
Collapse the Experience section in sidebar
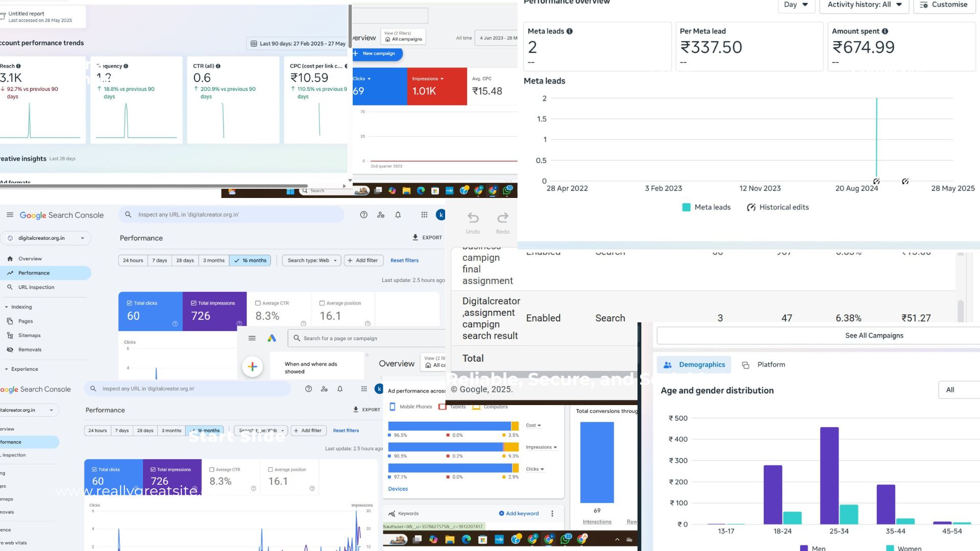21,369
